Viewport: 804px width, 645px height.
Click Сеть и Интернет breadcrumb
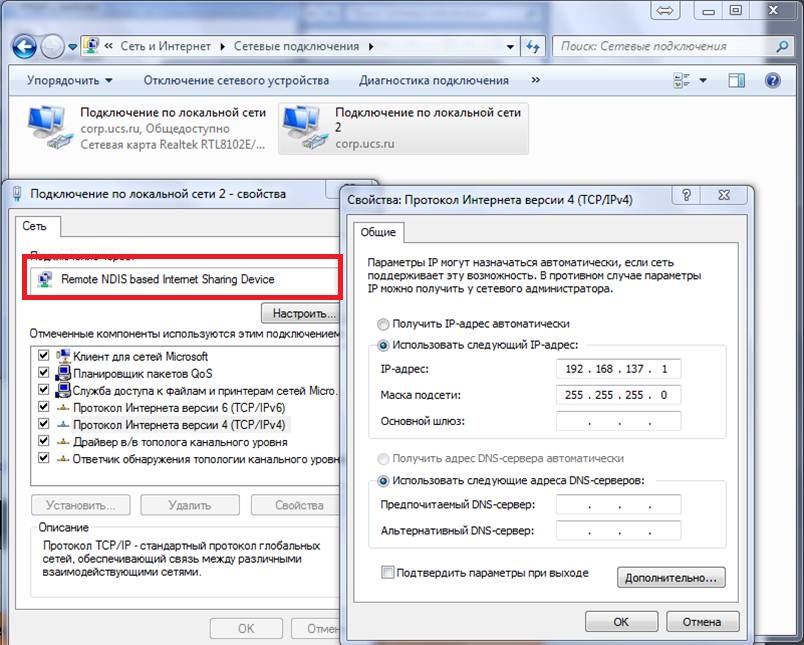[166, 46]
